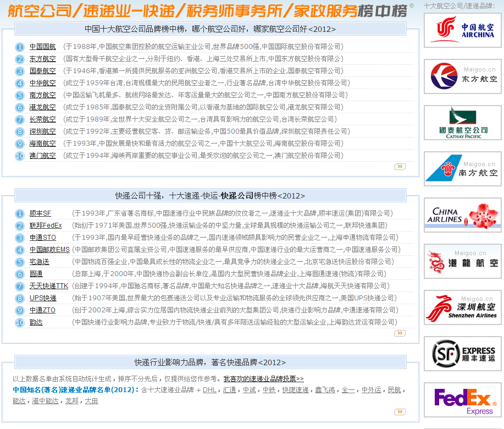The width and height of the screenshot is (504, 429).
Task: Expand more arrow under express company list
Action: pos(400,333)
